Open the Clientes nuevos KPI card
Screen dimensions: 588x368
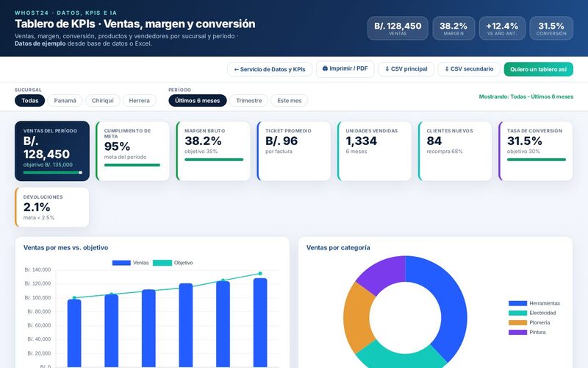(455, 151)
